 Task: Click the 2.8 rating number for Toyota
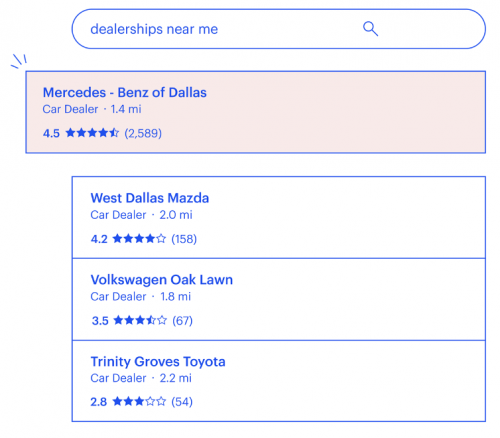coord(99,402)
